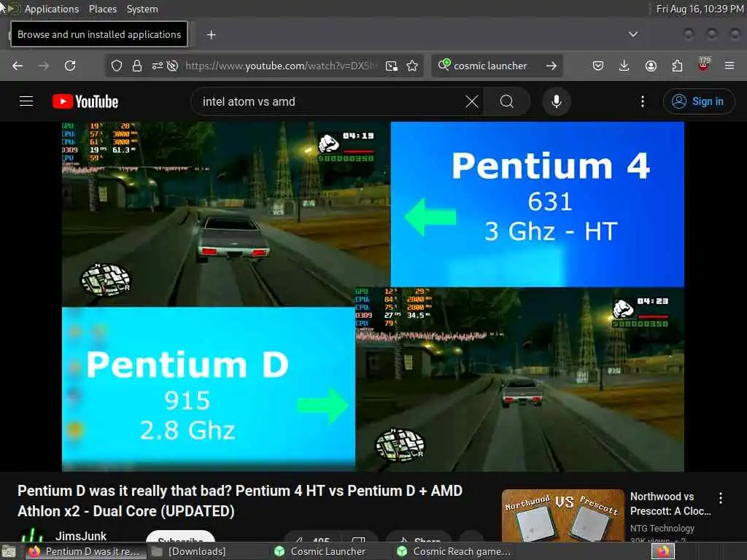Bookmark this page with the star icon
This screenshot has width=747, height=560.
pos(413,66)
